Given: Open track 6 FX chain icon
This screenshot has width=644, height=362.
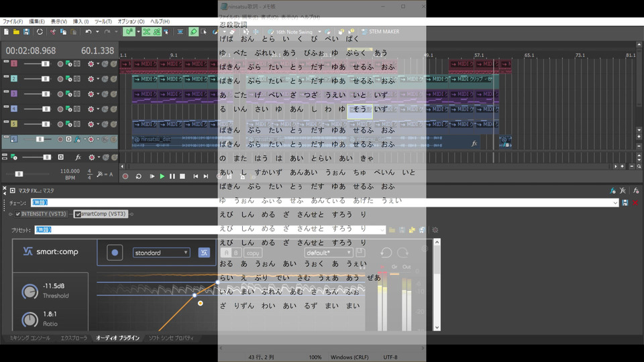Looking at the screenshot, I should click(x=77, y=139).
